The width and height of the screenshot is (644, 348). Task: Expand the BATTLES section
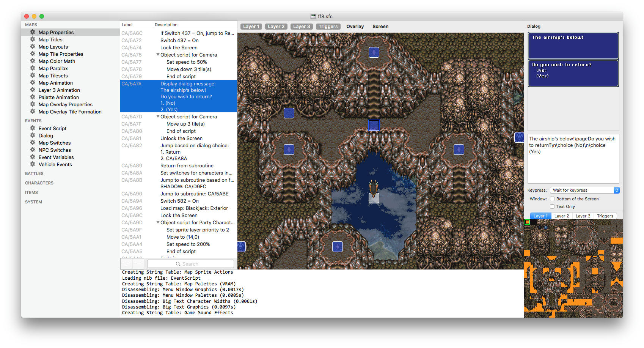34,173
